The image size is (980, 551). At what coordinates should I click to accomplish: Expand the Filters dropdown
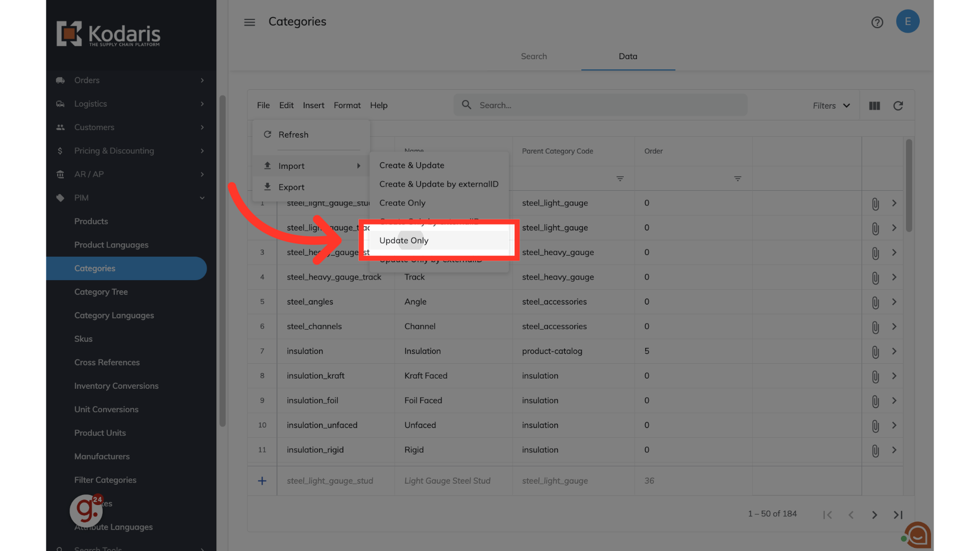tap(831, 106)
